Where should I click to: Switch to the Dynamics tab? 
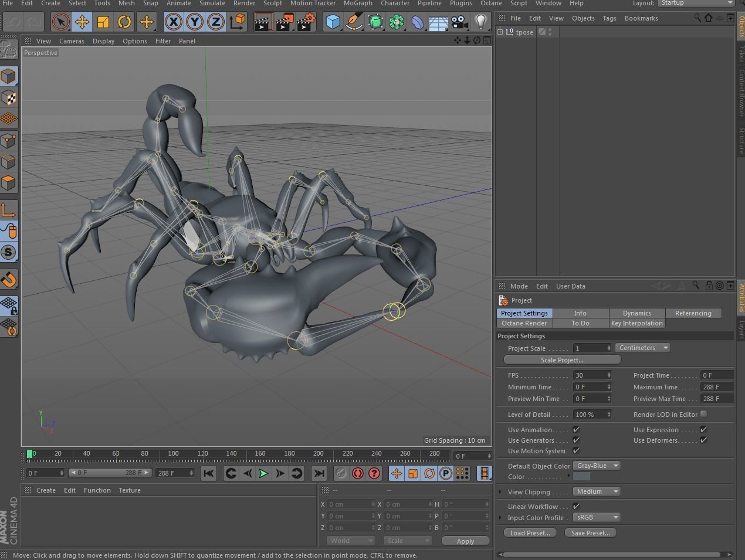(x=636, y=313)
